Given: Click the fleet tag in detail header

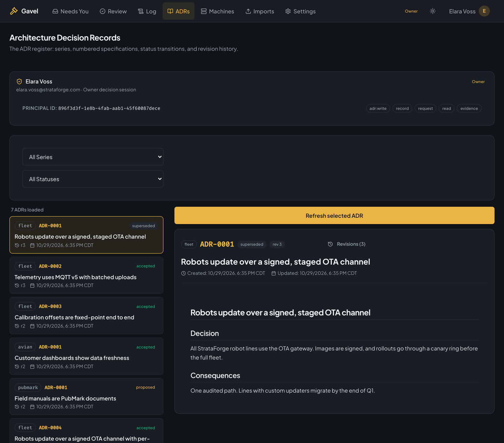Looking at the screenshot, I should [189, 244].
